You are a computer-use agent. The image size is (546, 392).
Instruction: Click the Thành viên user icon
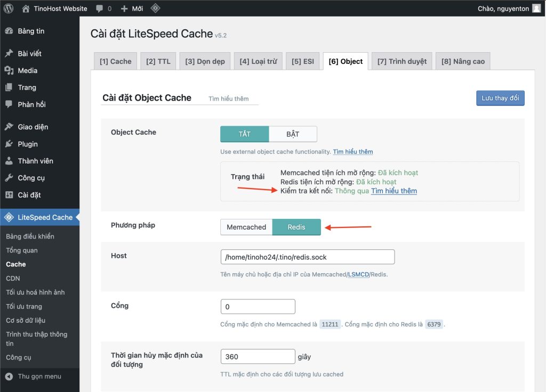click(x=9, y=161)
